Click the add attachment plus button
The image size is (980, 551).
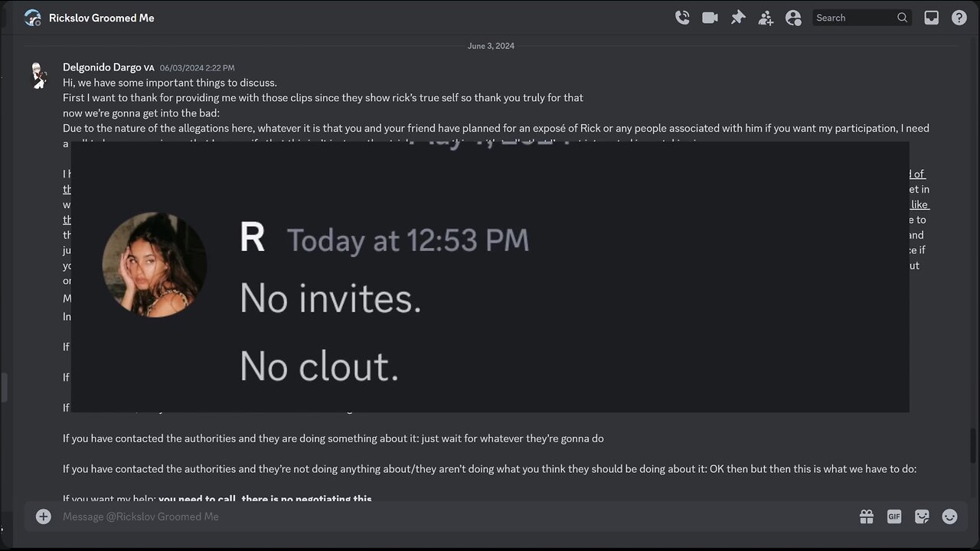44,517
